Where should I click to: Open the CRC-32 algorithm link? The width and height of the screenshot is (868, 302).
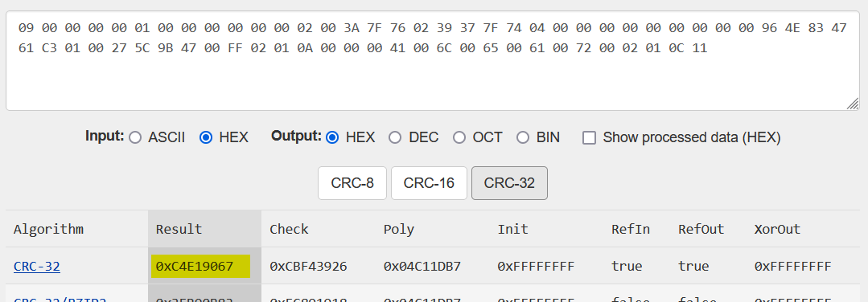36,267
